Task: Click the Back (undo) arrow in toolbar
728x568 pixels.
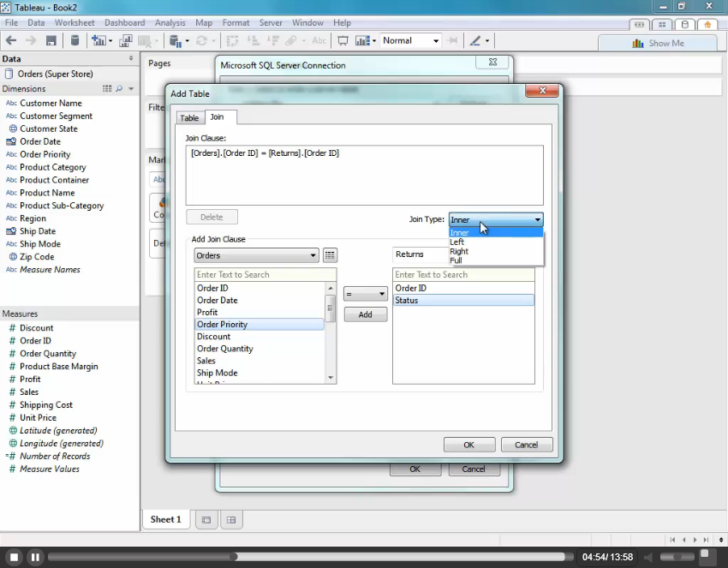Action: (11, 41)
